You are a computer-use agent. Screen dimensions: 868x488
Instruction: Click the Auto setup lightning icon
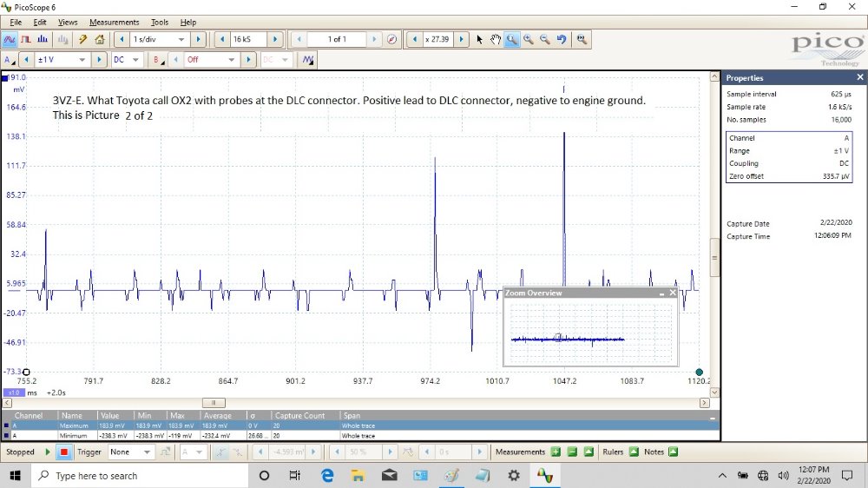82,39
